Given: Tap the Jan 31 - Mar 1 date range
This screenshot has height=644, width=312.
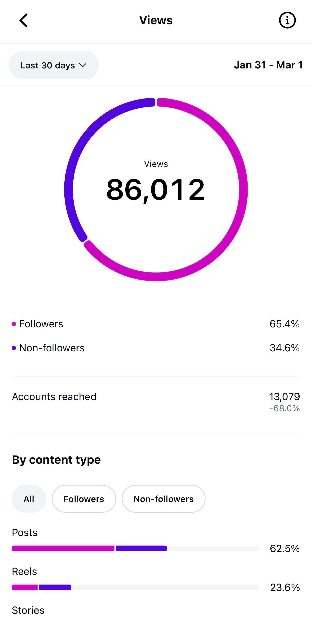Looking at the screenshot, I should tap(268, 65).
